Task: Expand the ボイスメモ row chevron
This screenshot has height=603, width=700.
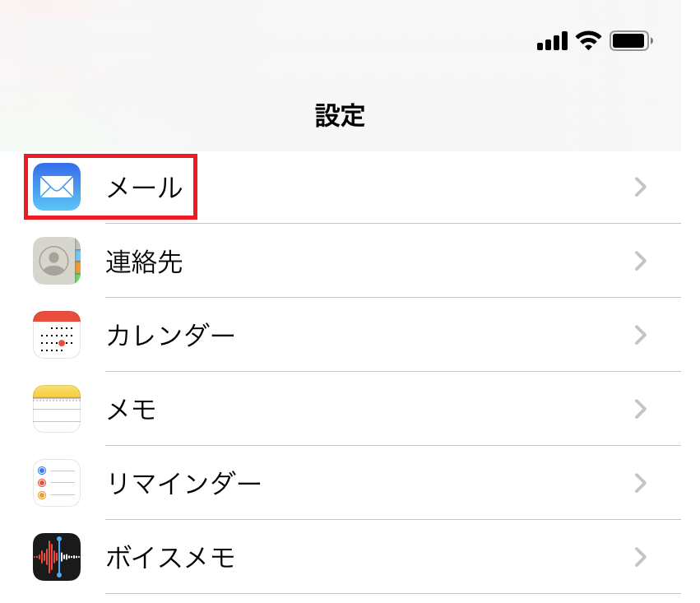Action: (641, 558)
